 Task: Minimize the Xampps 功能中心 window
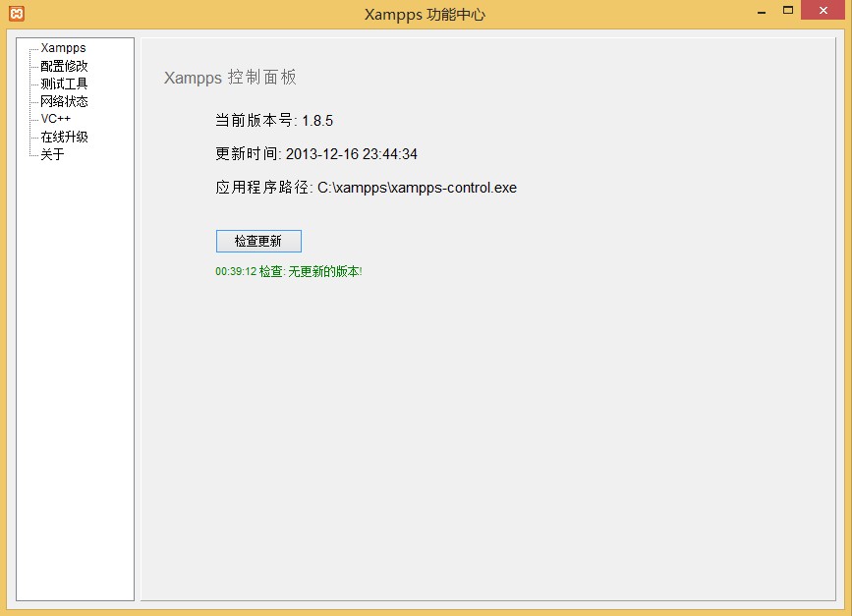point(762,11)
